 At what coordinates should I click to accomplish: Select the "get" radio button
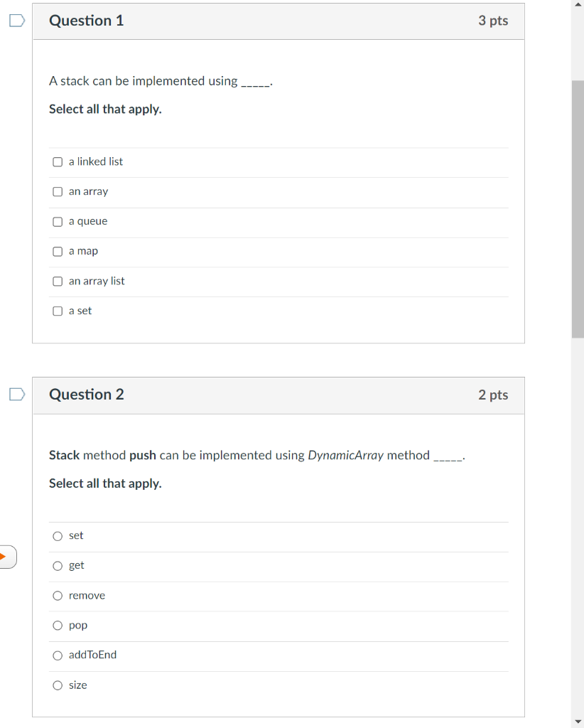point(58,566)
